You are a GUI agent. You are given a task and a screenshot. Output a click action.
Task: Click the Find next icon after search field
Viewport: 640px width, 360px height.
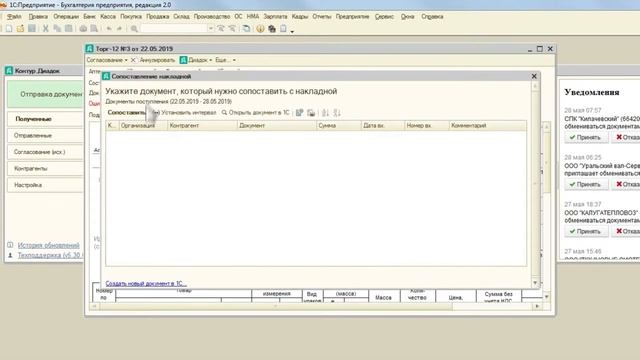(232, 29)
